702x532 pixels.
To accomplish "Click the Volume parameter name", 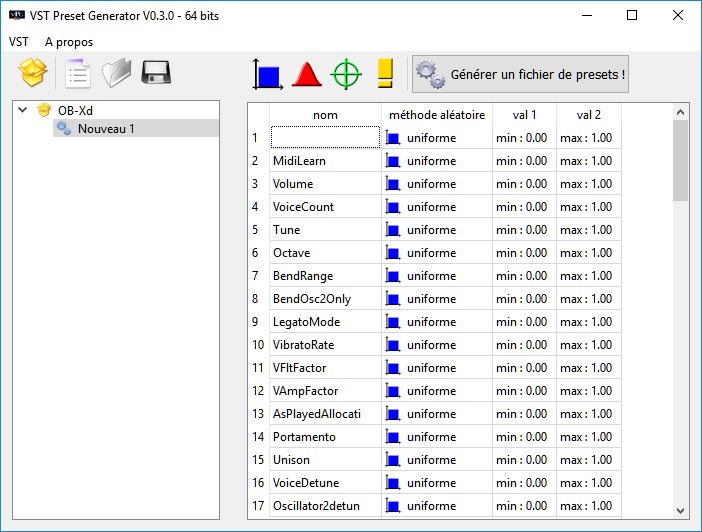I will [x=293, y=184].
